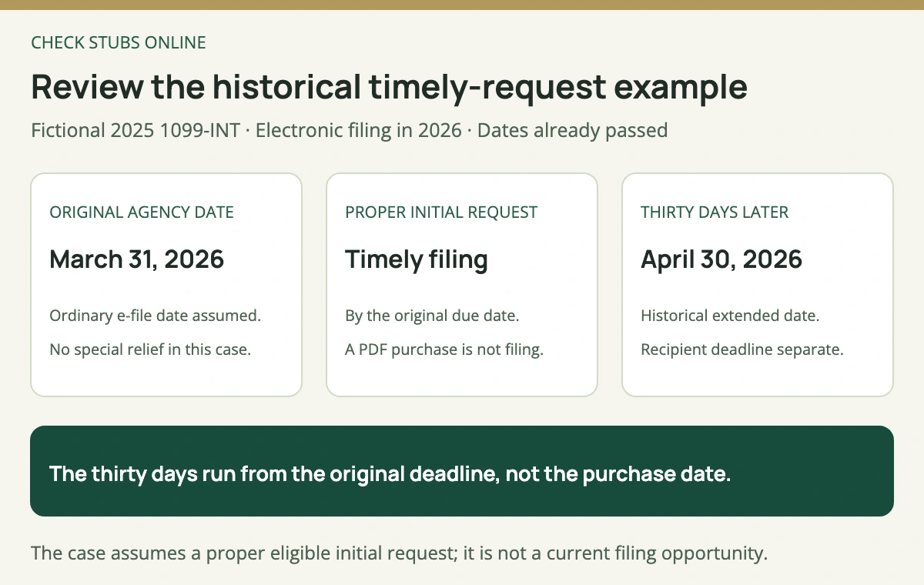Click the 'ORIGINAL AGENCY DATE' card label
Image resolution: width=924 pixels, height=585 pixels.
point(142,212)
